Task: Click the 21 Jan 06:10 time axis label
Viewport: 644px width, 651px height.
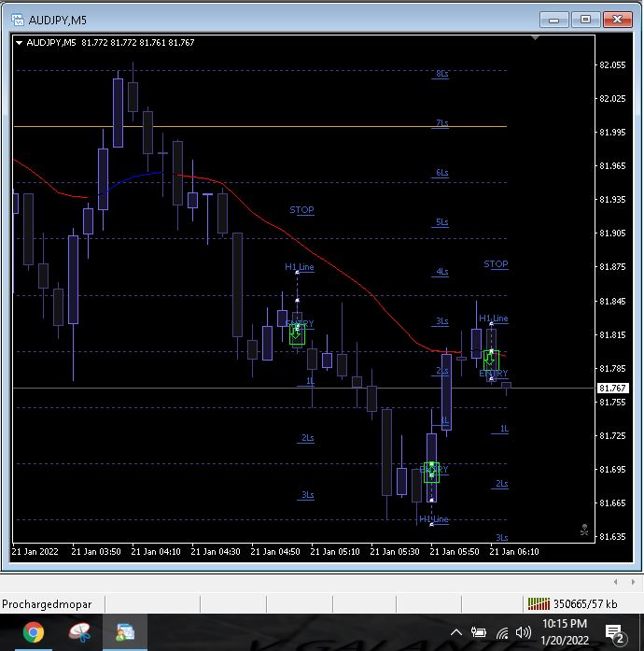Action: 514,552
